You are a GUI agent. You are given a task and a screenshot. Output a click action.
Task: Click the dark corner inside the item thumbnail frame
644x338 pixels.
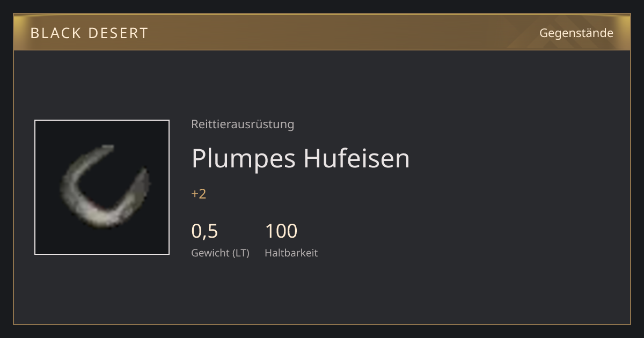click(x=46, y=131)
